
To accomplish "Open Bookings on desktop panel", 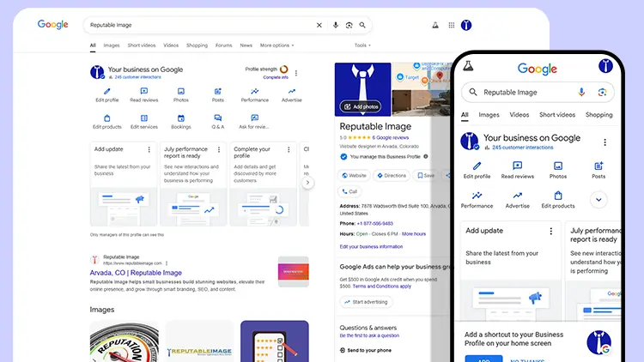I will click(x=180, y=122).
